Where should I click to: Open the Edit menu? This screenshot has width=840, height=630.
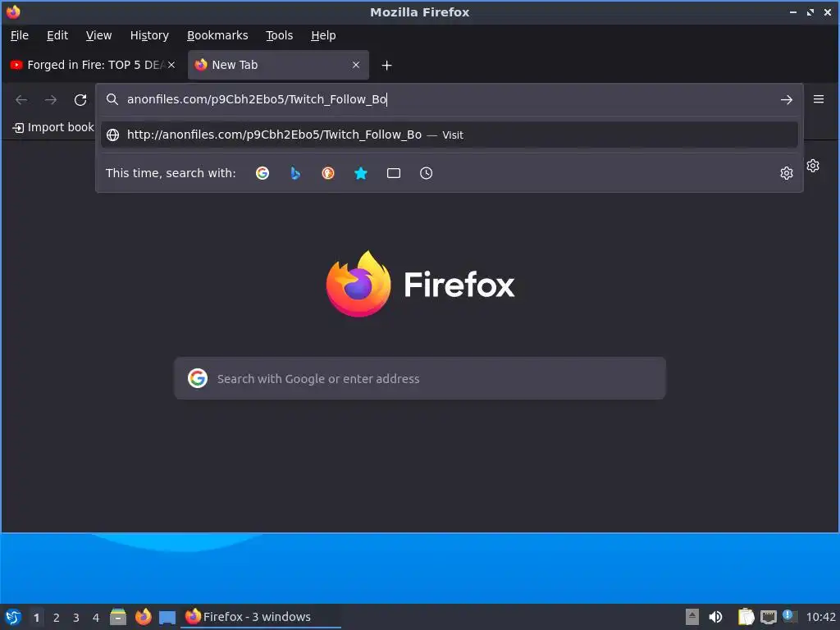pos(57,35)
